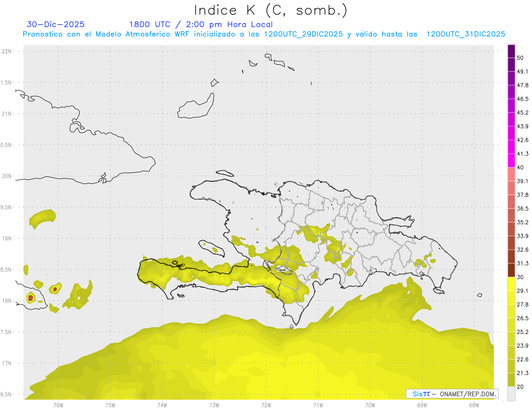Click the legend value 50
The image size is (532, 411).
coord(520,58)
